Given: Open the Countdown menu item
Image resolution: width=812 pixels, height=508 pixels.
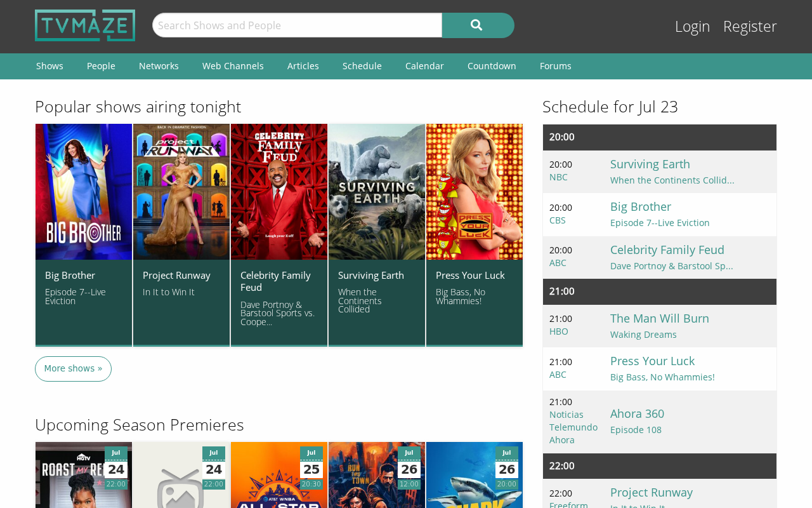Looking at the screenshot, I should click(492, 66).
